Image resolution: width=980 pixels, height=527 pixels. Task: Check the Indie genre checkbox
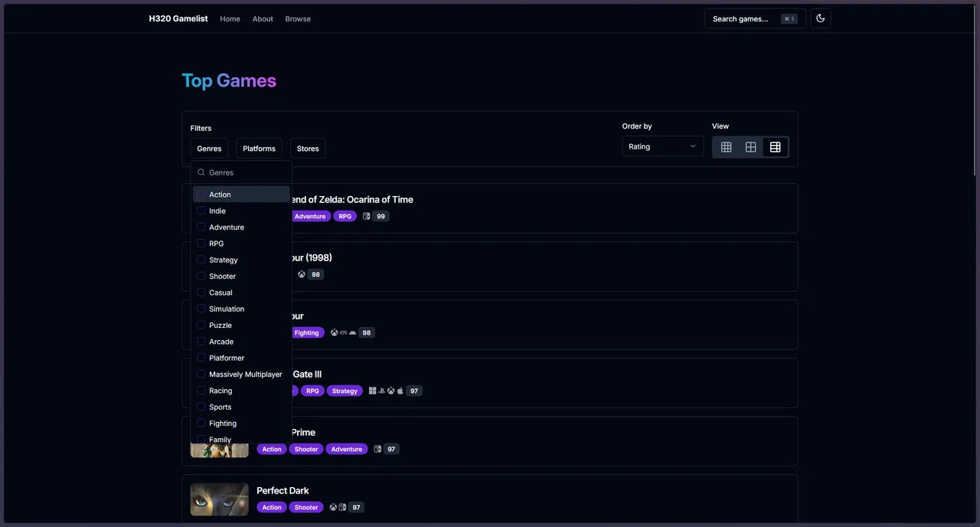[201, 211]
